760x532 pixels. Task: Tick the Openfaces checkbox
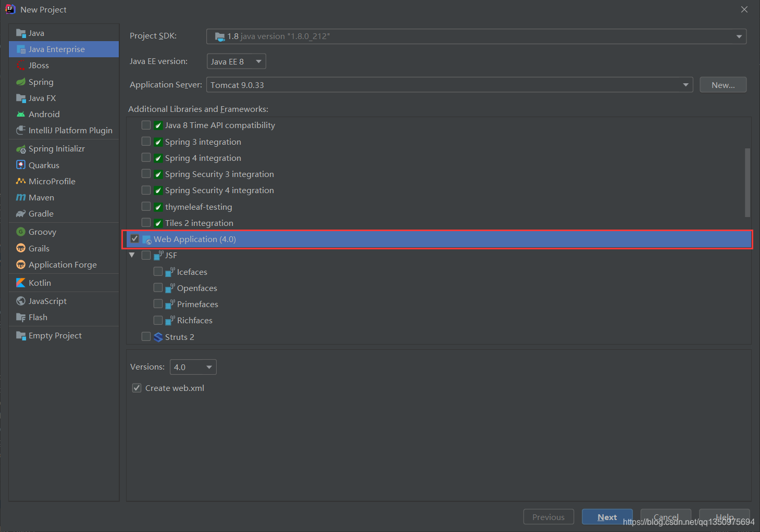158,288
